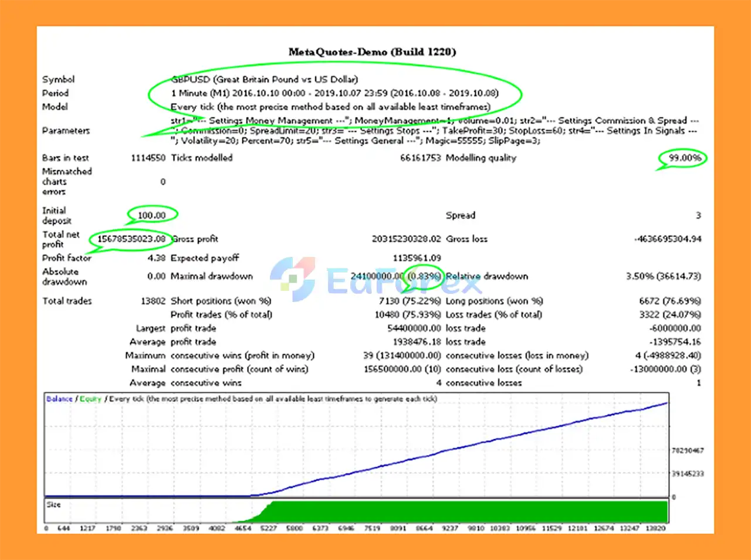Click the 1 Minute (M1) period line

click(334, 93)
